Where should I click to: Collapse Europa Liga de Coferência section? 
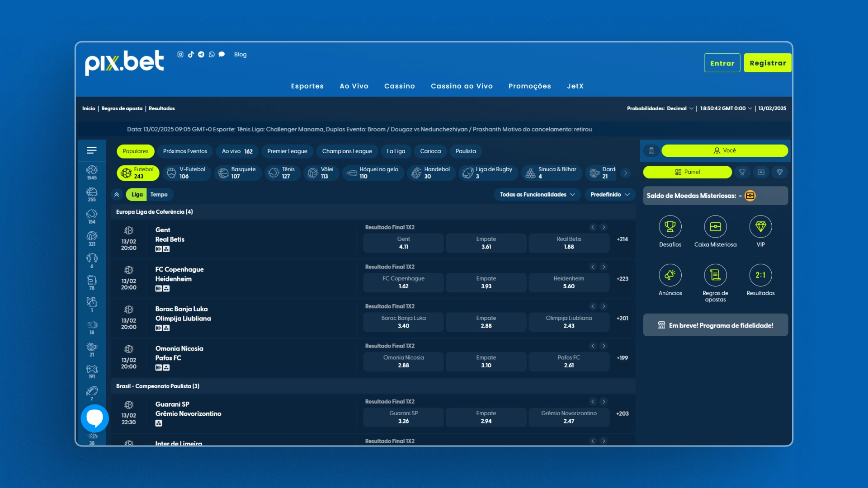coord(373,212)
